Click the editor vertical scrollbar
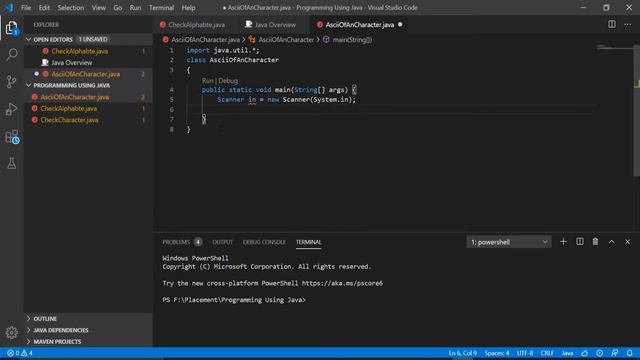Image resolution: width=640 pixels, height=360 pixels. point(636,110)
